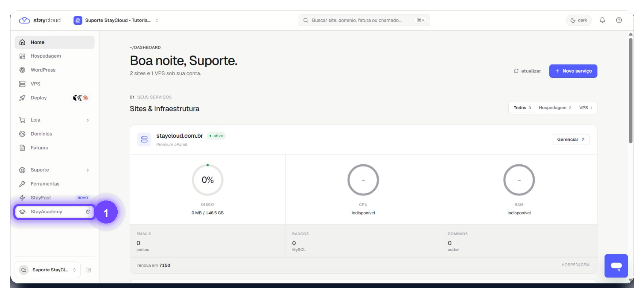
Task: Open the help question mark icon
Action: 619,20
